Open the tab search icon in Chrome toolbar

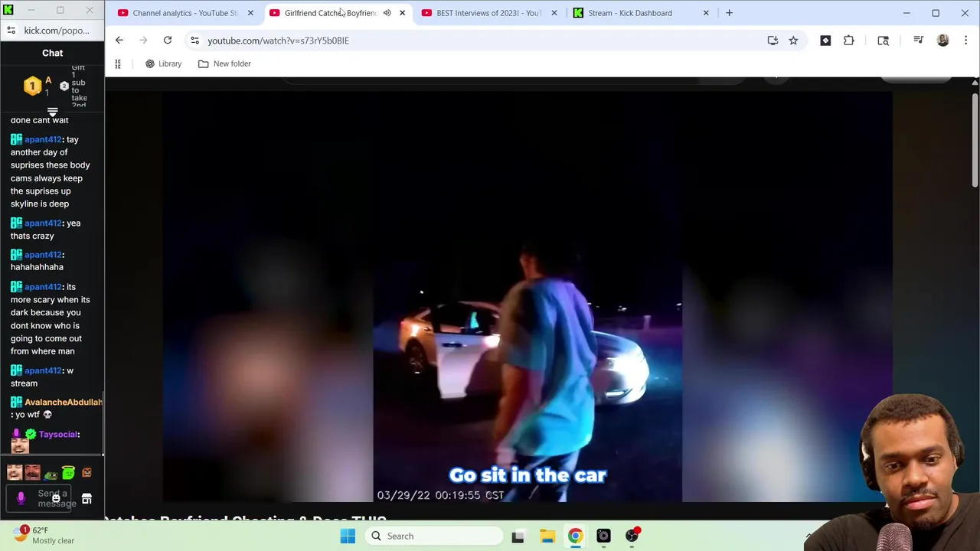pyautogui.click(x=883, y=41)
